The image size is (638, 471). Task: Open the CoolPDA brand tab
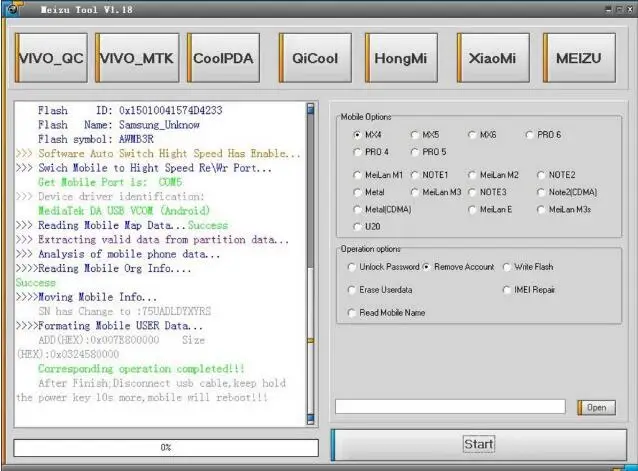coord(223,58)
